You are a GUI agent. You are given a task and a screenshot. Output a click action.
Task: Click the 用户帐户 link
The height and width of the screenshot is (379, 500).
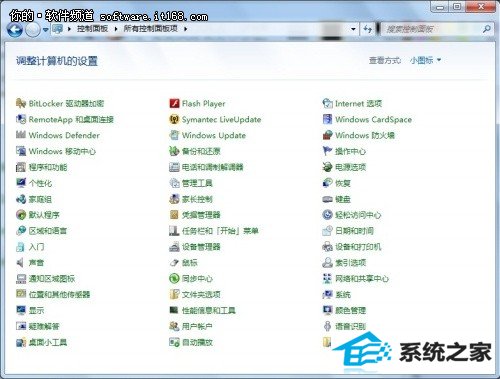pyautogui.click(x=197, y=326)
